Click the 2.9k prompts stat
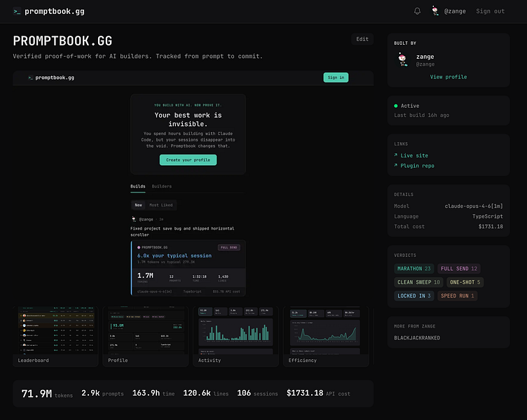The image size is (527, 420). [102, 393]
